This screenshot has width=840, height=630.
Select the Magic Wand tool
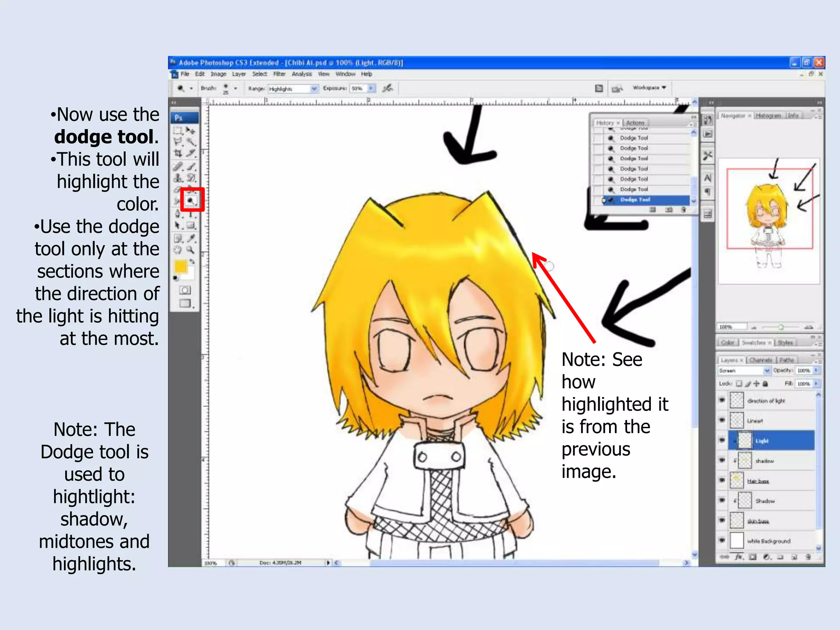click(191, 142)
